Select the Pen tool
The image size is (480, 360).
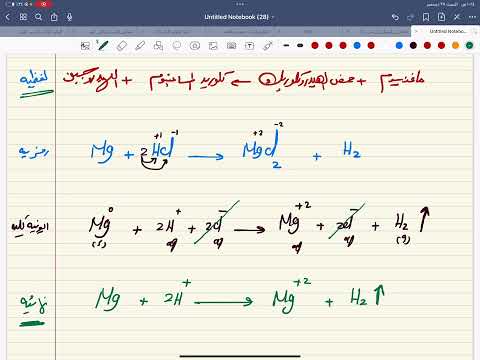point(103,45)
